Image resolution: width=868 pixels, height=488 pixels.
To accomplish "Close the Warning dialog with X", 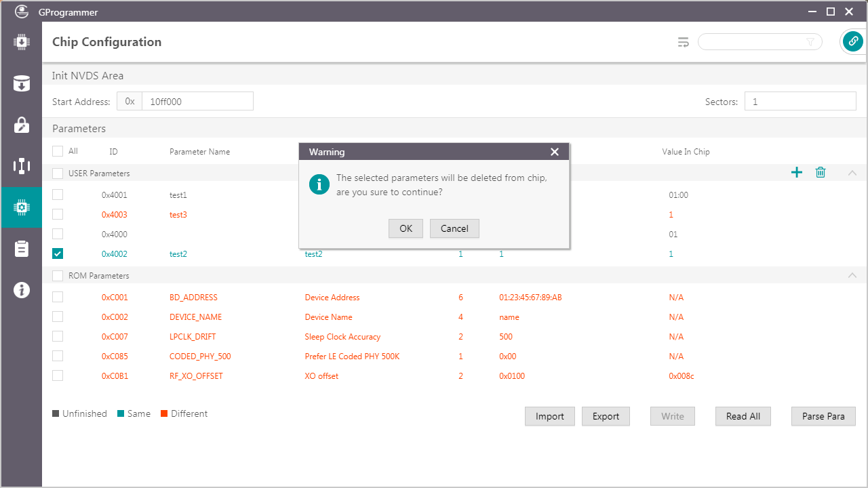I will pyautogui.click(x=555, y=152).
